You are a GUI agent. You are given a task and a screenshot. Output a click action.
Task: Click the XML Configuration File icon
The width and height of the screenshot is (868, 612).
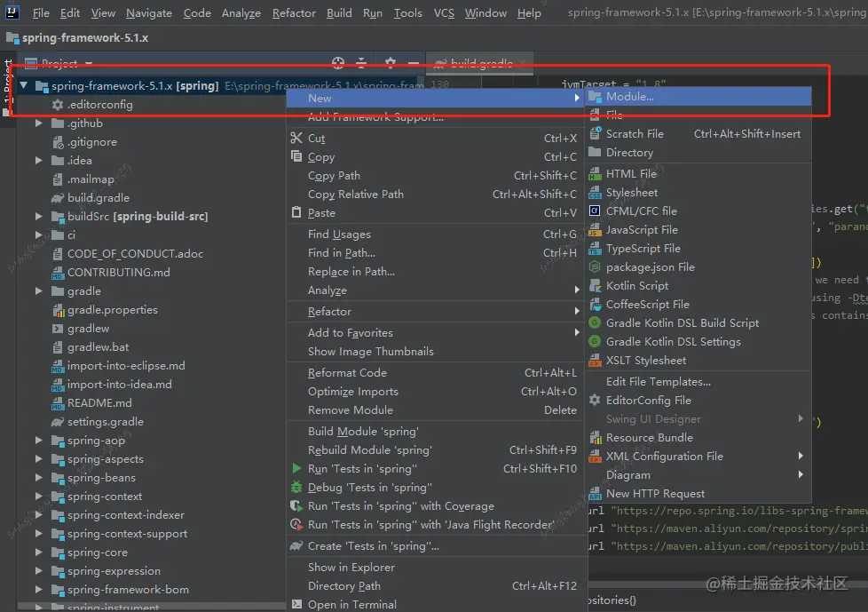click(x=596, y=457)
